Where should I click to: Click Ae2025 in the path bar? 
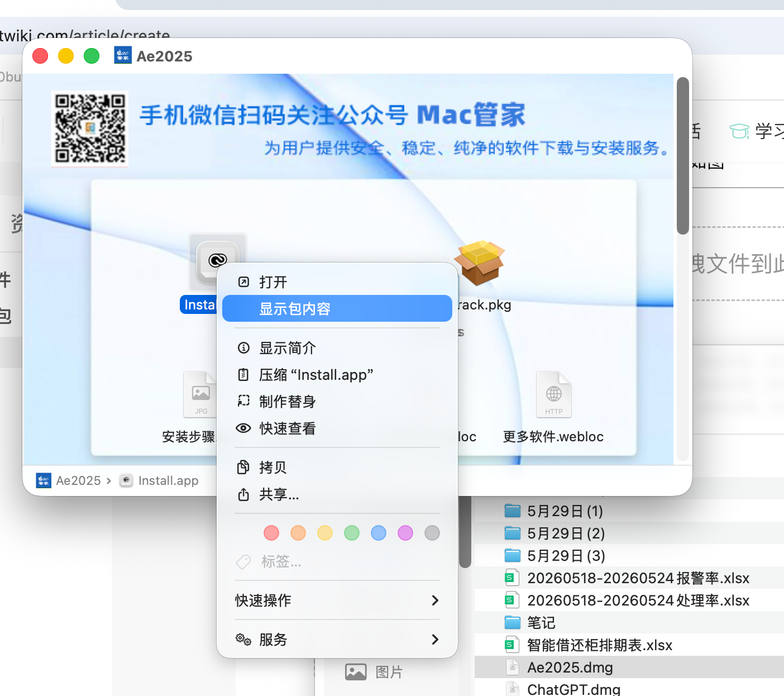click(68, 480)
